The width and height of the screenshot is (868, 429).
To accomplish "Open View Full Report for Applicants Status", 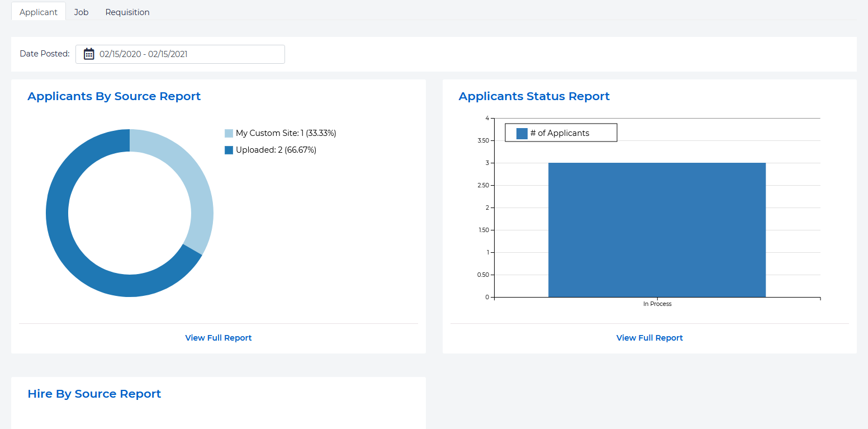I will click(649, 338).
